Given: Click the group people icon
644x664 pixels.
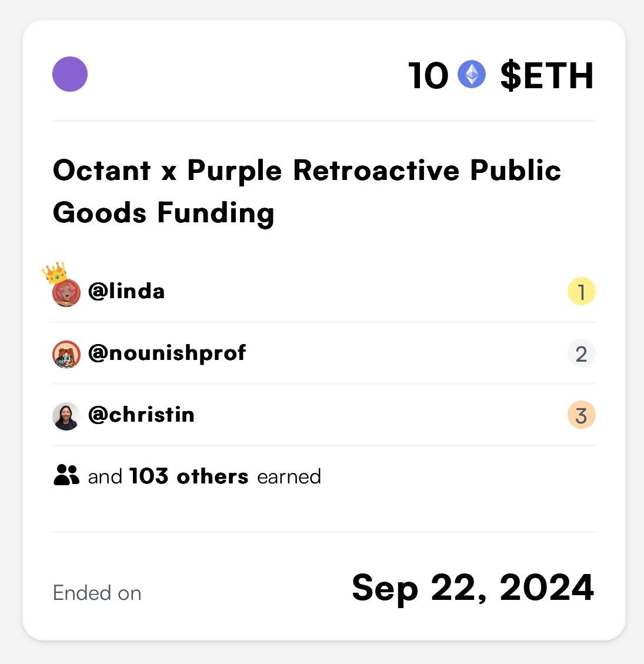Looking at the screenshot, I should tap(66, 475).
